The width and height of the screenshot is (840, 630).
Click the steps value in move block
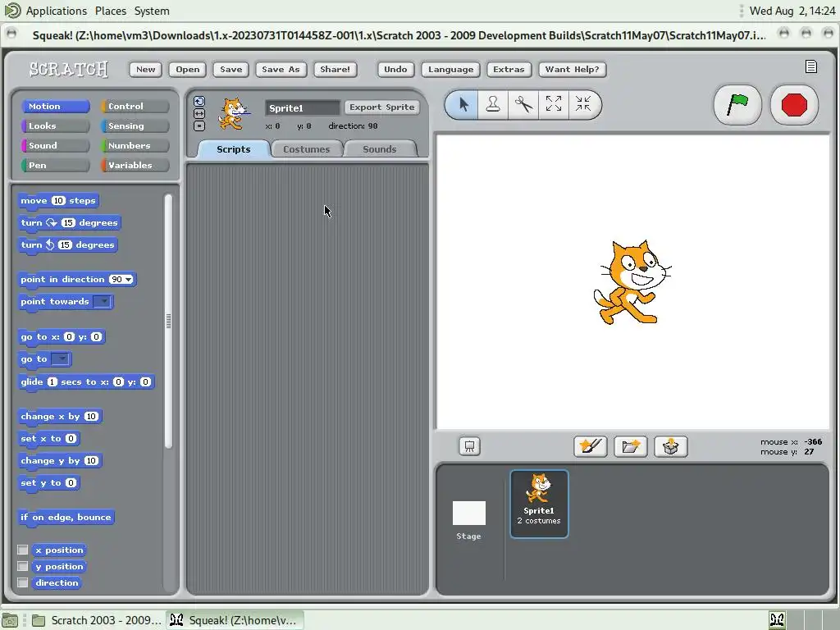58,200
